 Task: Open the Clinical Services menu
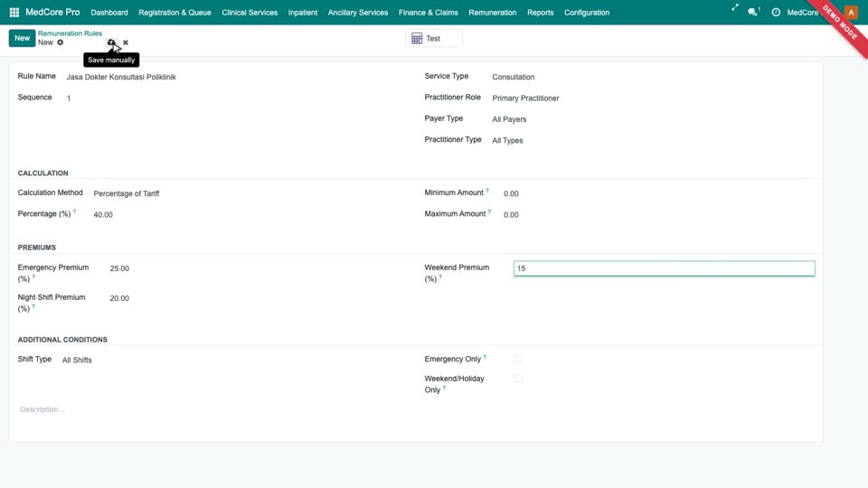click(250, 12)
